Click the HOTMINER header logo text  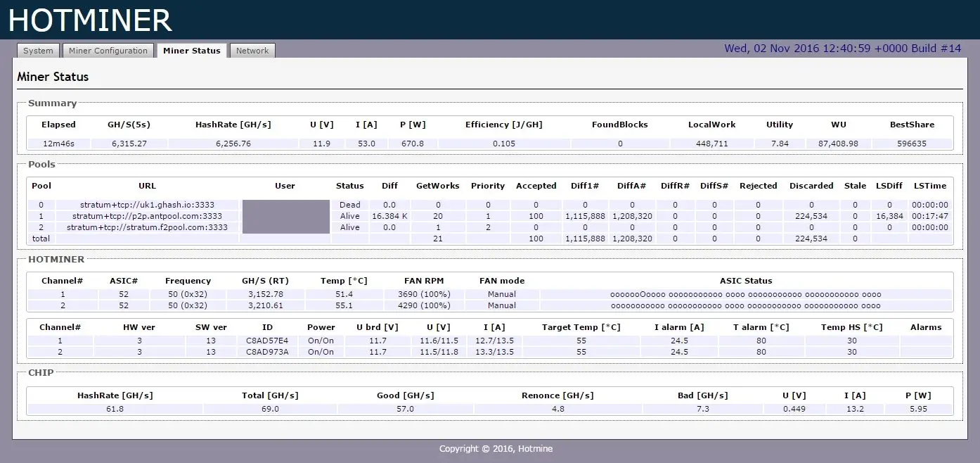pos(90,20)
